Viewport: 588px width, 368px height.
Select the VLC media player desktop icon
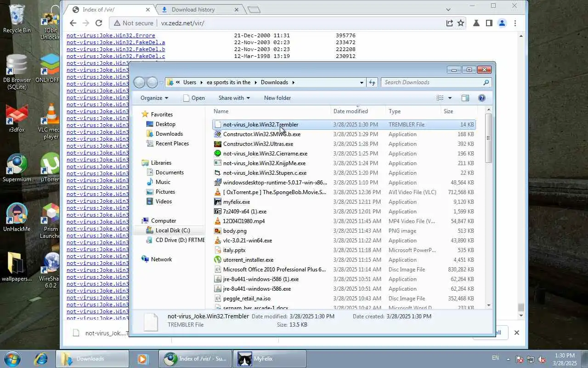tap(51, 121)
